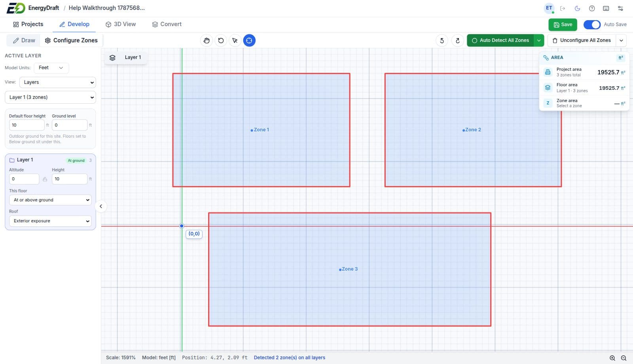
Task: Toggle the Auto Save switch
Action: pyautogui.click(x=592, y=25)
